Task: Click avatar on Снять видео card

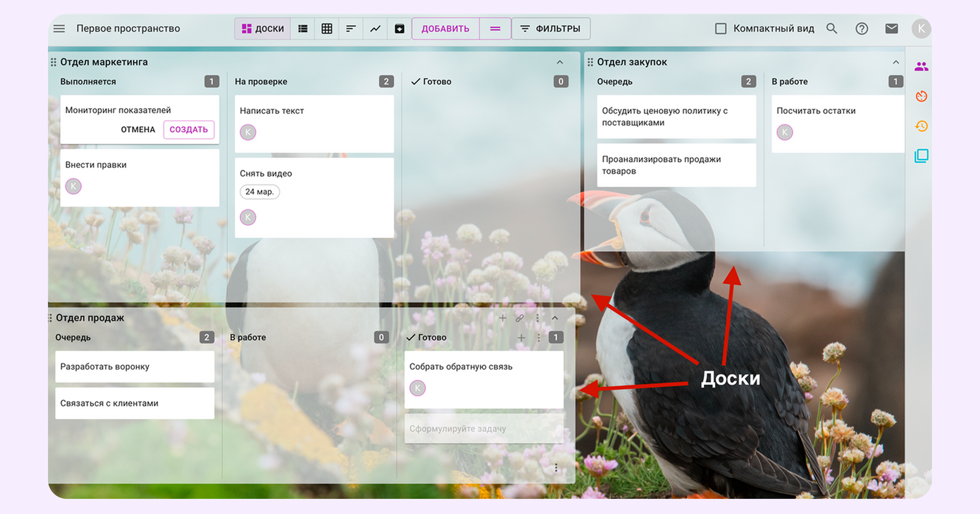Action: [x=248, y=217]
